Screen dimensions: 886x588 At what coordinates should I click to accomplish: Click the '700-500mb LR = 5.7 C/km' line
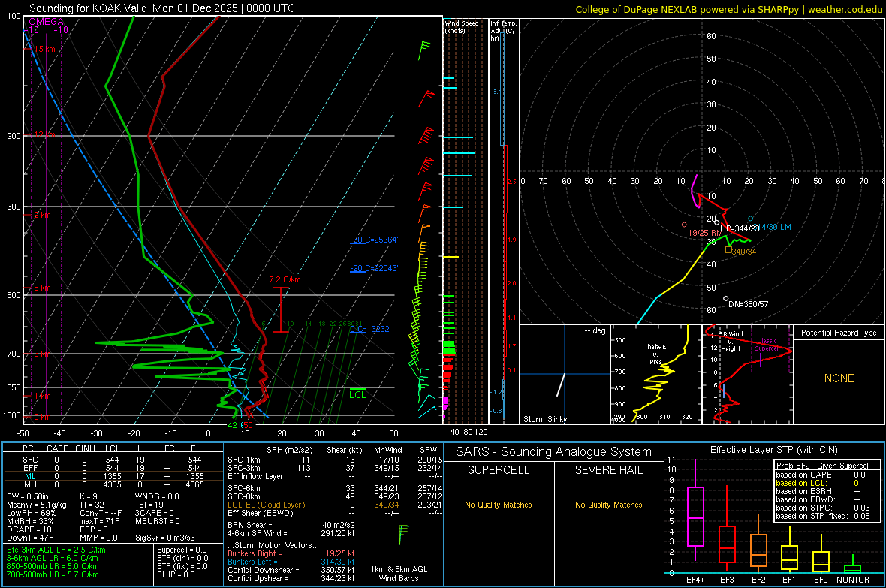[x=53, y=575]
